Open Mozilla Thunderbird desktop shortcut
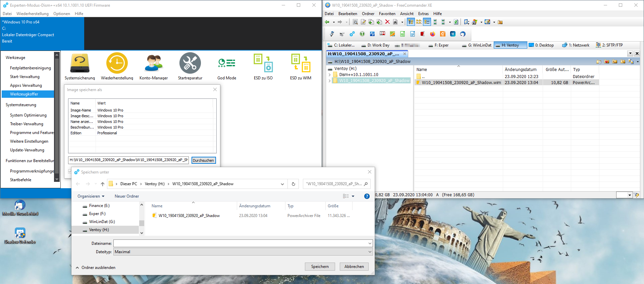The width and height of the screenshot is (644, 284). pos(20,208)
